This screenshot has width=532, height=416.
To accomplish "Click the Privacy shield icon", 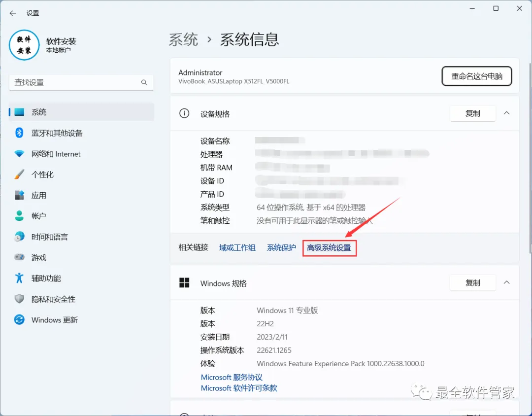I will (19, 299).
